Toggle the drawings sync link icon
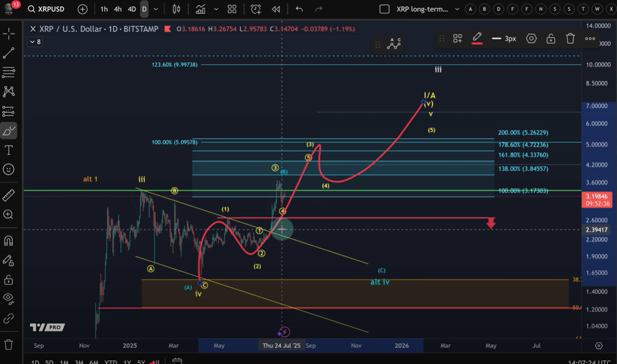 tap(9, 318)
